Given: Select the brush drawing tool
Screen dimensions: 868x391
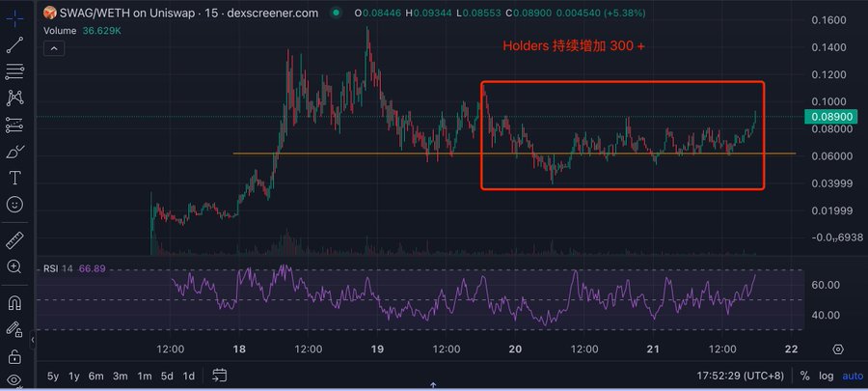Looking at the screenshot, I should 15,152.
